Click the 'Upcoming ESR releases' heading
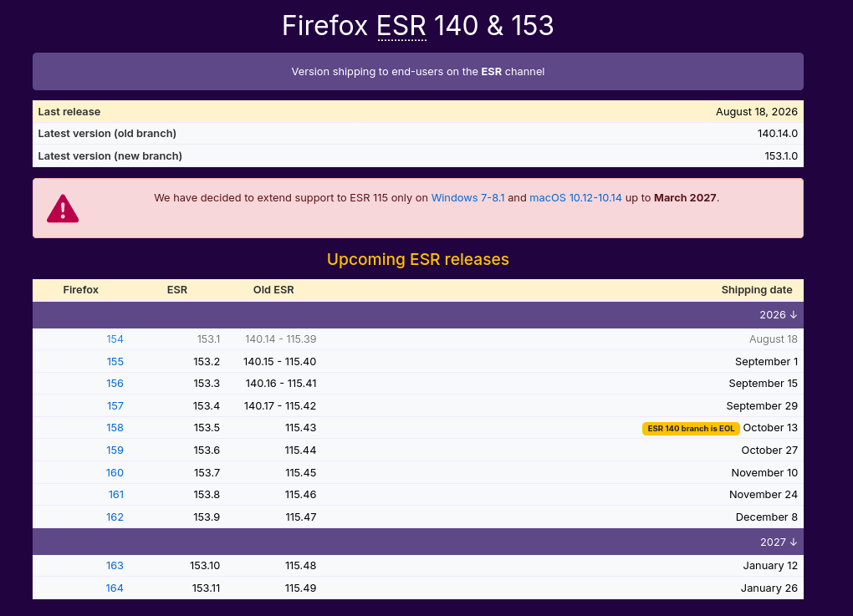The width and height of the screenshot is (853, 616). (418, 259)
